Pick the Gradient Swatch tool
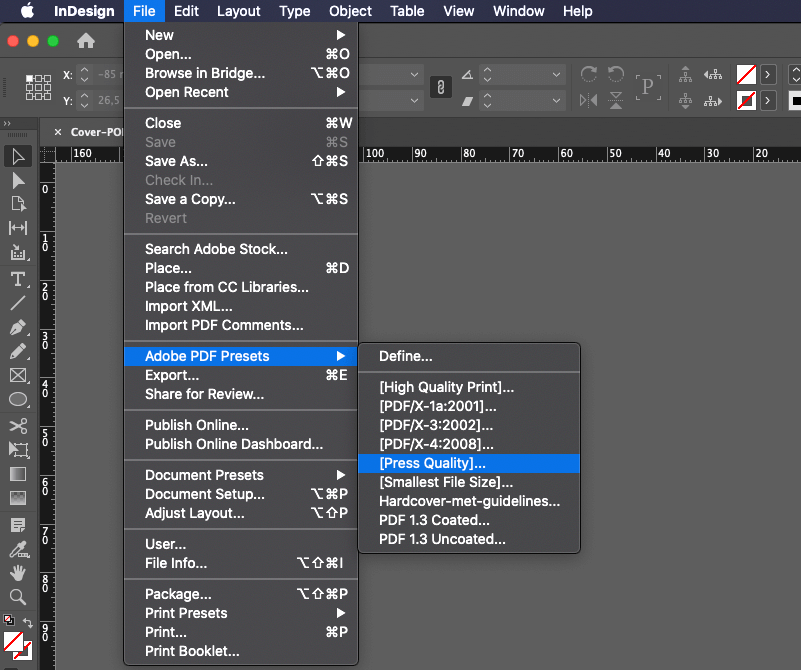 18,474
